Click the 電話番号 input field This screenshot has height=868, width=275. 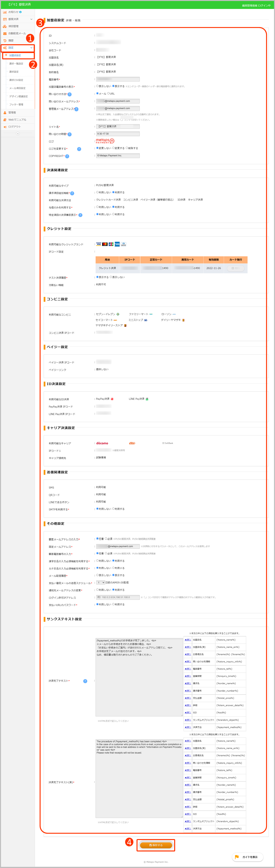[118, 79]
